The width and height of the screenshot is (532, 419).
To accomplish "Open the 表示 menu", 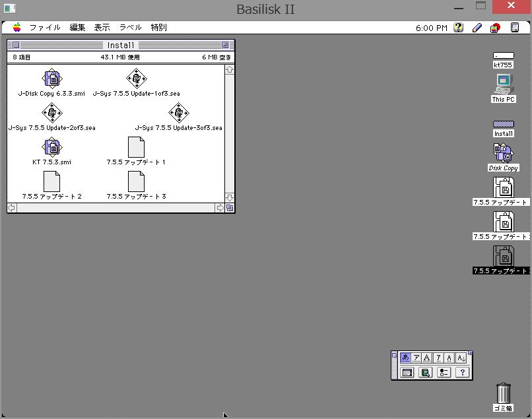I will (102, 28).
